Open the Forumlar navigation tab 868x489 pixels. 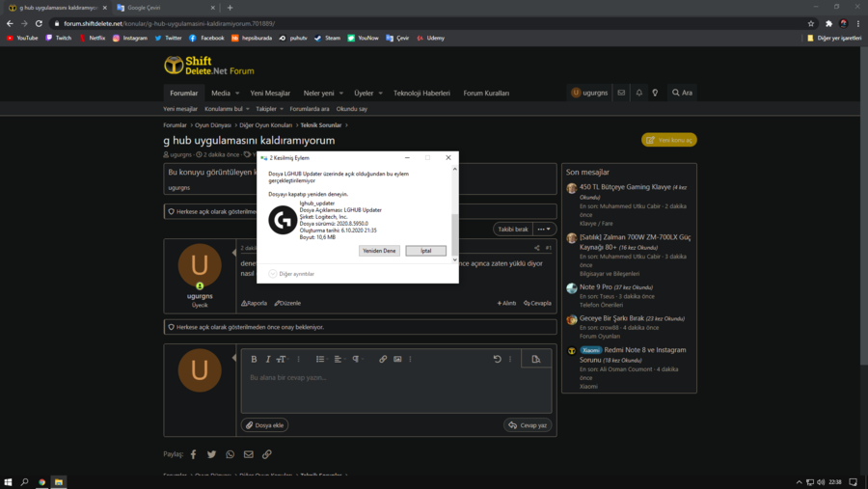pos(184,93)
